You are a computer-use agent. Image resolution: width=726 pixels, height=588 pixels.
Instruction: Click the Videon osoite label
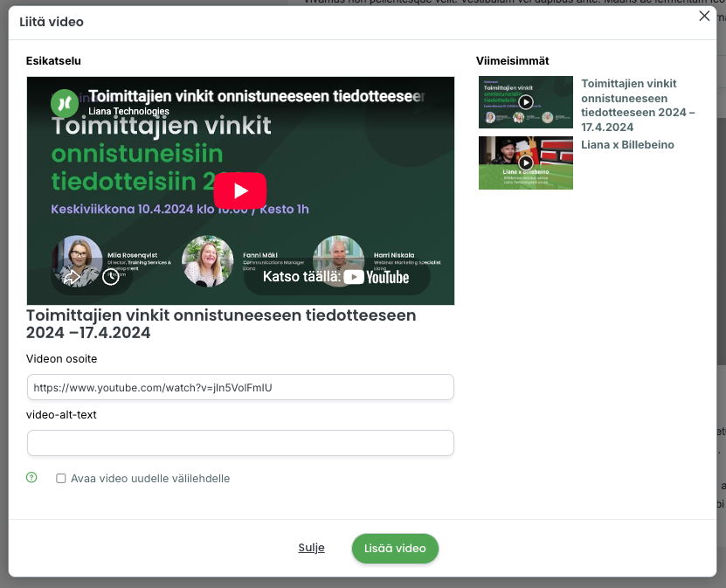(61, 359)
